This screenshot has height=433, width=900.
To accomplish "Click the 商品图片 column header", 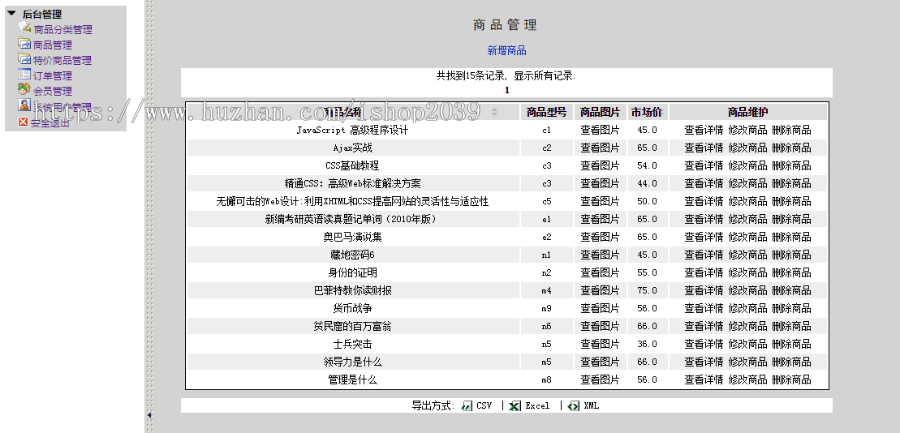I will (600, 112).
